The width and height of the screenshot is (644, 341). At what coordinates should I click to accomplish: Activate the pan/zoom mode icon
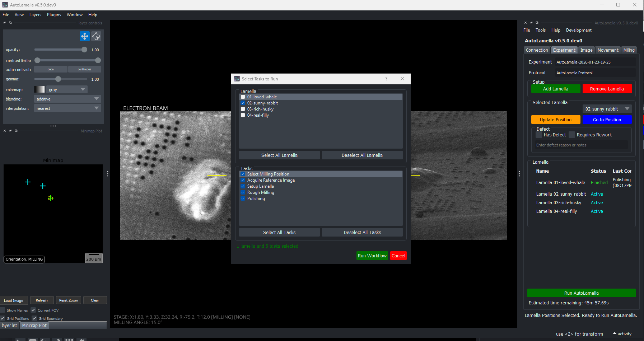click(84, 36)
